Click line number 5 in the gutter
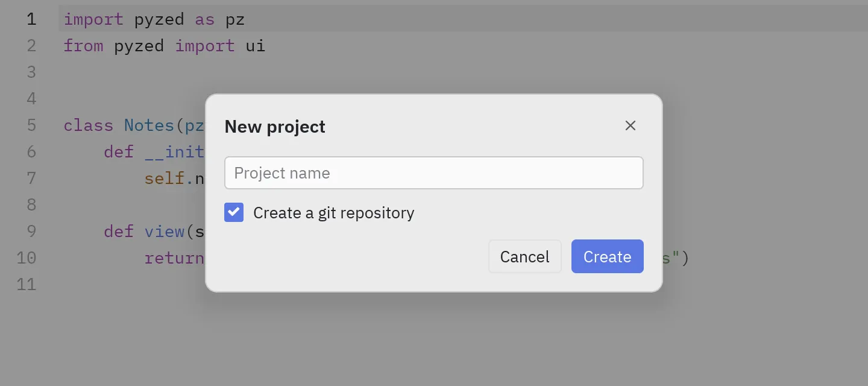The height and width of the screenshot is (386, 868). [31, 125]
